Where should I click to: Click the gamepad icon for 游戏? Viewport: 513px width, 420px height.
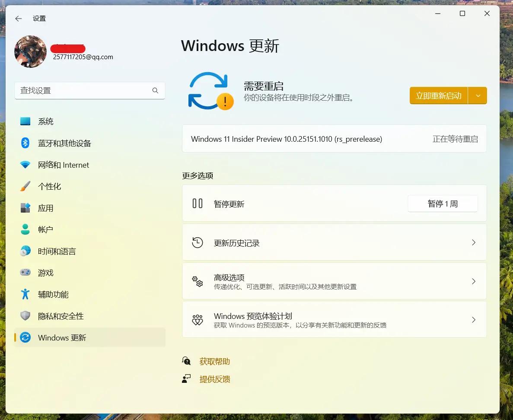click(25, 273)
